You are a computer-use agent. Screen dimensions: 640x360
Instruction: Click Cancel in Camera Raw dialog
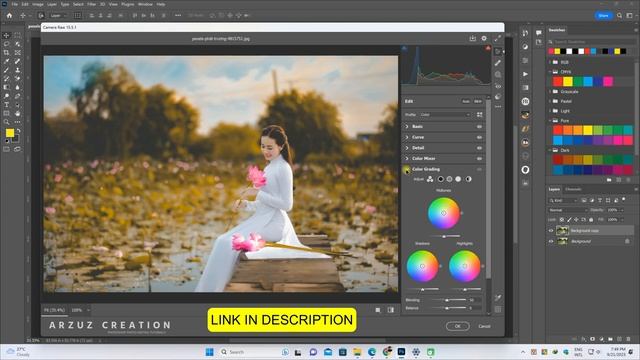484,326
